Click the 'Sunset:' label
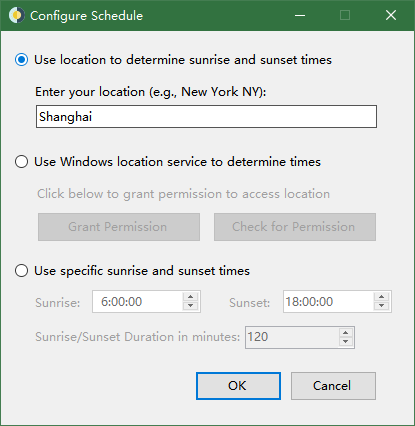The image size is (415, 426). [x=249, y=303]
